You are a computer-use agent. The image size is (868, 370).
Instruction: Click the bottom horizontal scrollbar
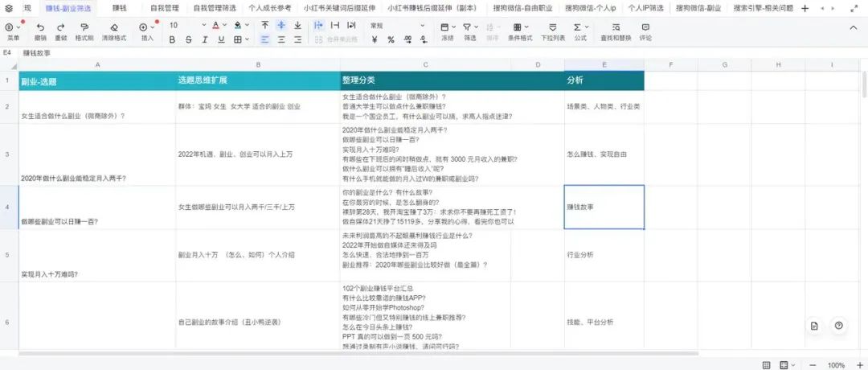click(x=358, y=353)
